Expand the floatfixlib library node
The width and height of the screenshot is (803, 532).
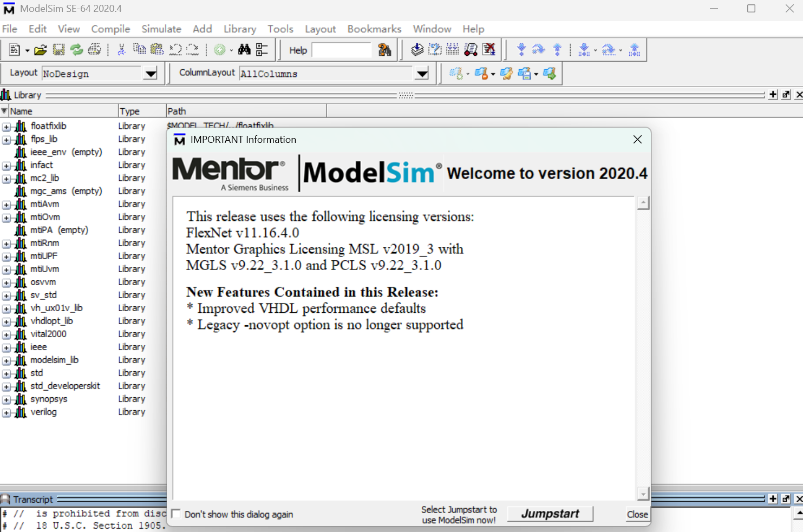[6, 127]
